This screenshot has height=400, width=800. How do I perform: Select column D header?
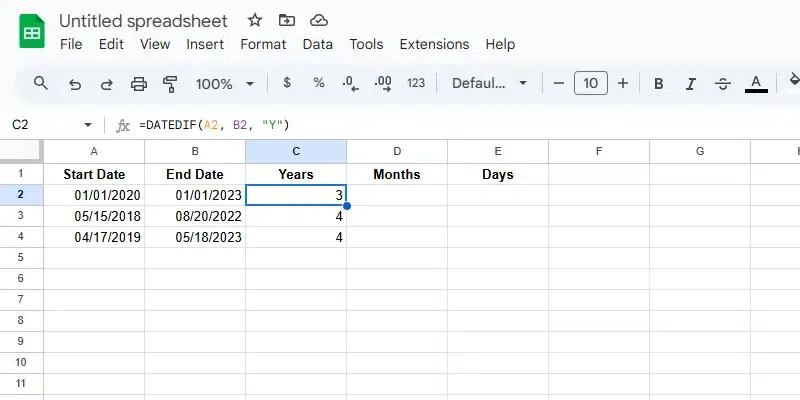[397, 152]
